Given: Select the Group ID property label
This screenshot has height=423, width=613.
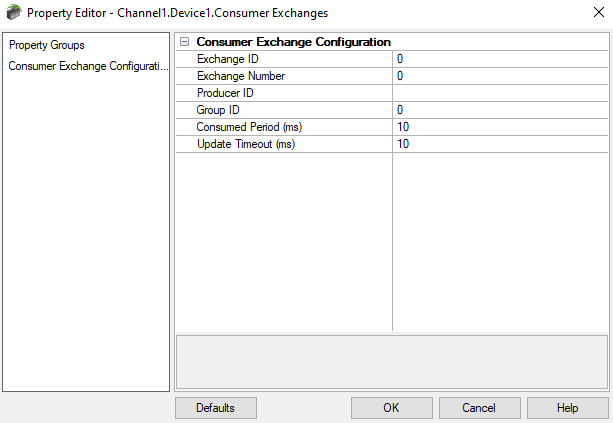Looking at the screenshot, I should tap(218, 110).
